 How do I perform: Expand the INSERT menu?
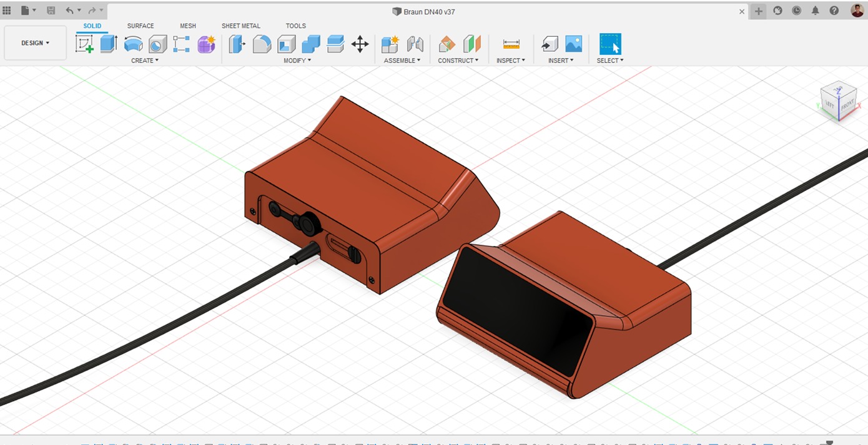561,61
